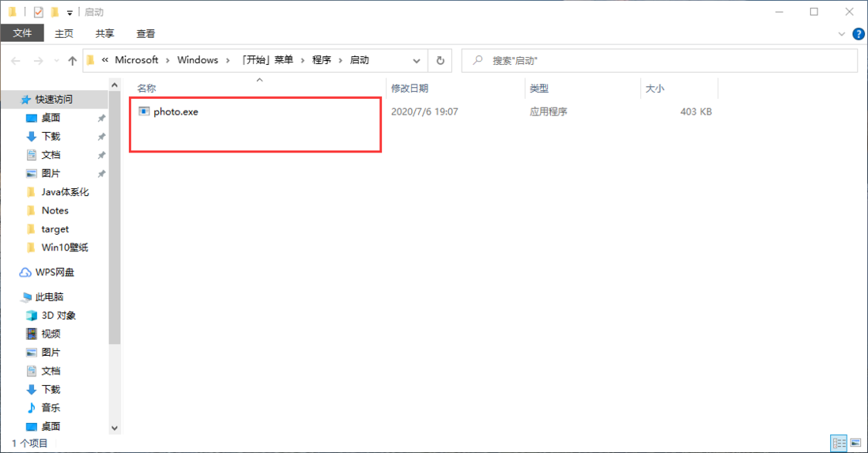868x453 pixels.
Task: Click 程序 in the address path
Action: tap(322, 60)
